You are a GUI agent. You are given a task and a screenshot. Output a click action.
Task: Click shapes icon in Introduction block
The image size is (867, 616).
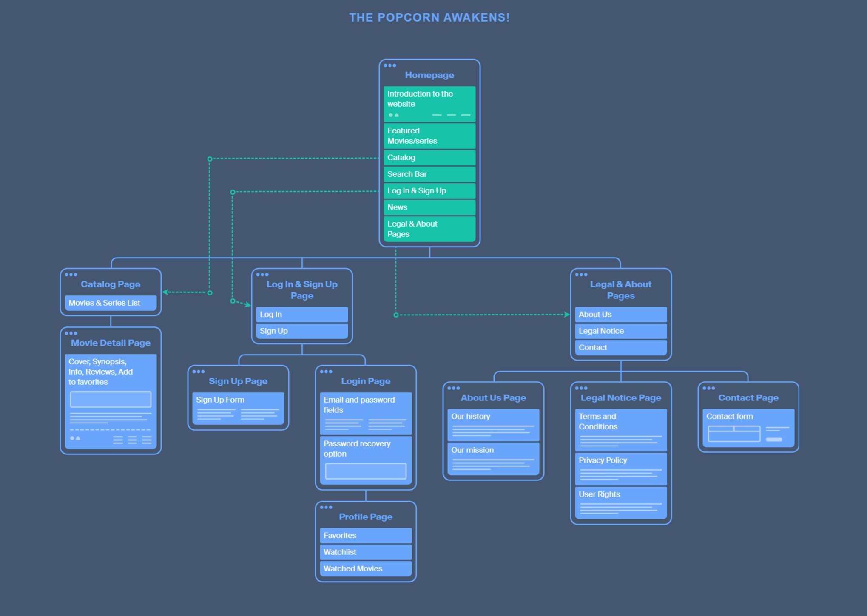click(394, 115)
